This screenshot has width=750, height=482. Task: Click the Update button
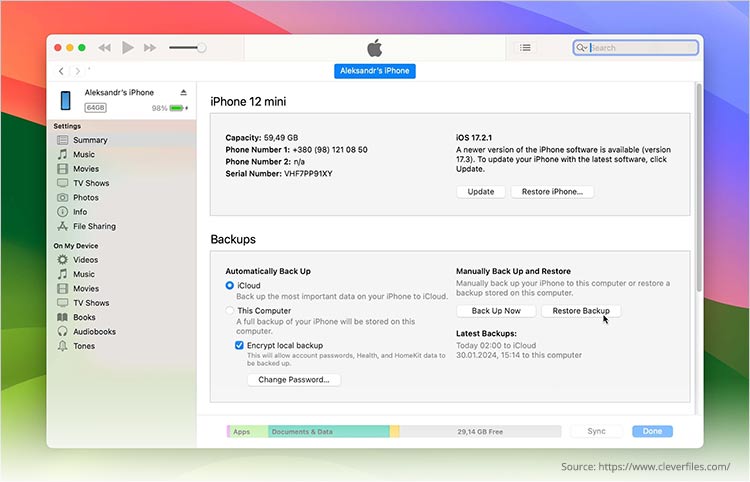(x=481, y=192)
